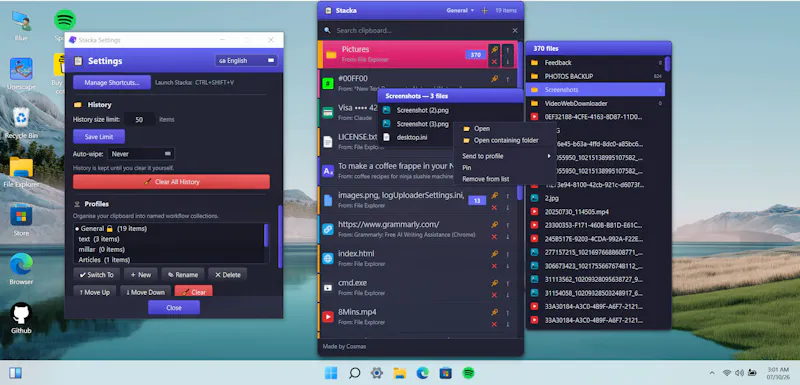Select the Articles (1 items) profile
Viewport: 800px width, 385px height.
[x=104, y=260]
